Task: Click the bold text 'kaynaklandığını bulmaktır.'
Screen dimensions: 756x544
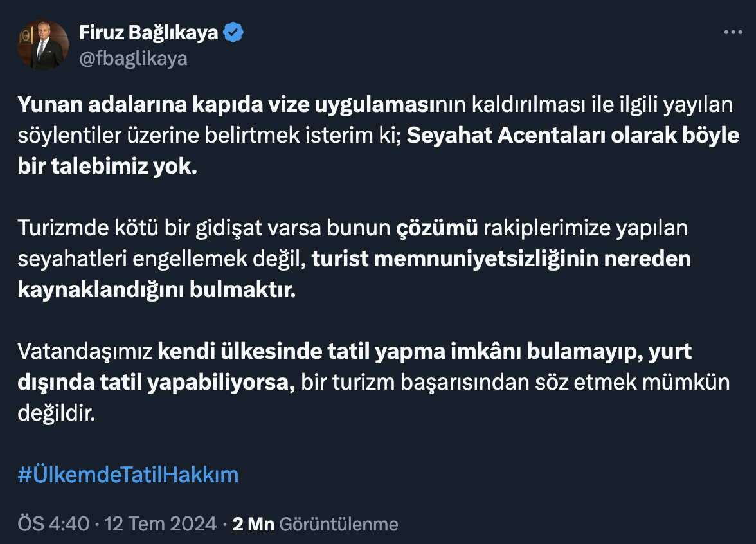Action: click(156, 289)
